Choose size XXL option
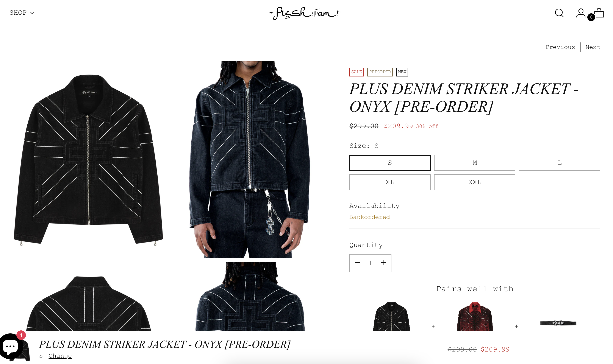The width and height of the screenshot is (613, 364). point(474,182)
